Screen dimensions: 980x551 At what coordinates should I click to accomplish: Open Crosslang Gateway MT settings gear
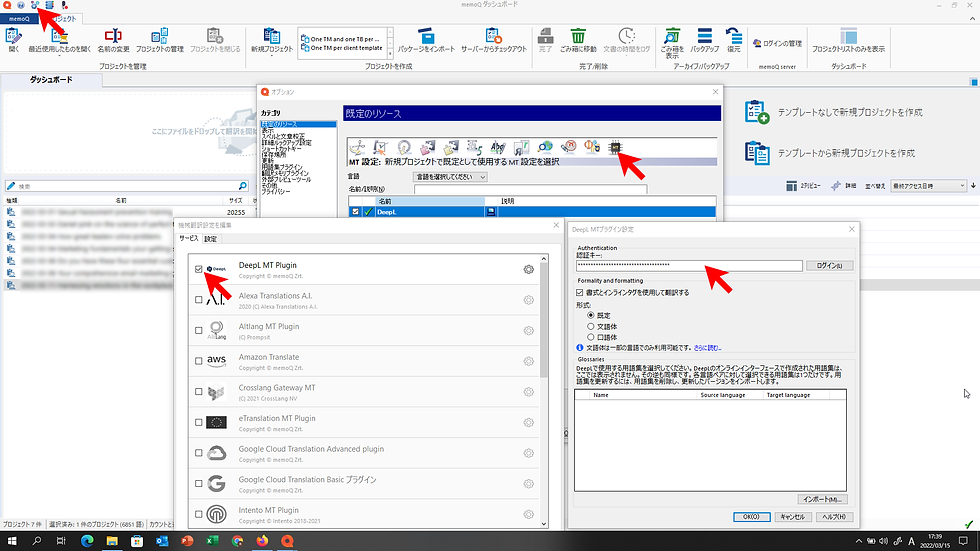tap(529, 392)
